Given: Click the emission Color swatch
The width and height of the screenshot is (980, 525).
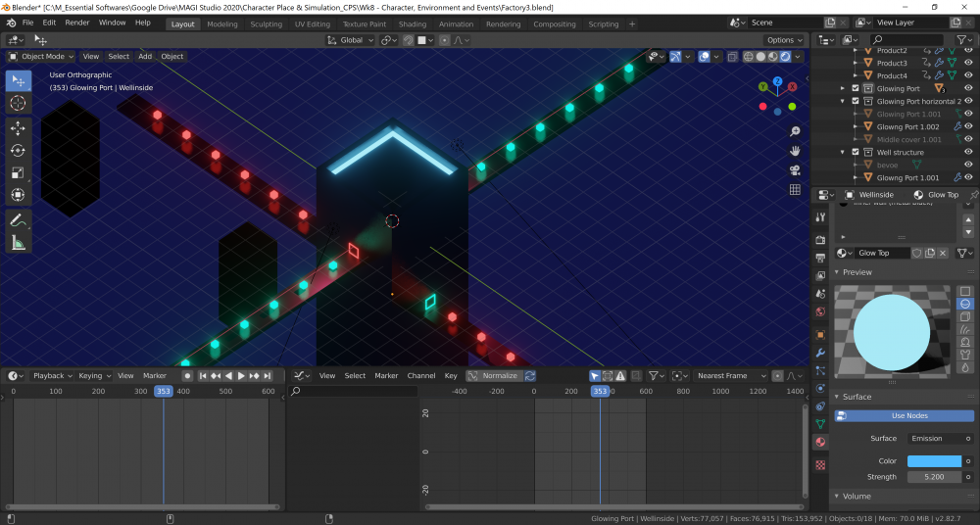Looking at the screenshot, I should [x=934, y=460].
